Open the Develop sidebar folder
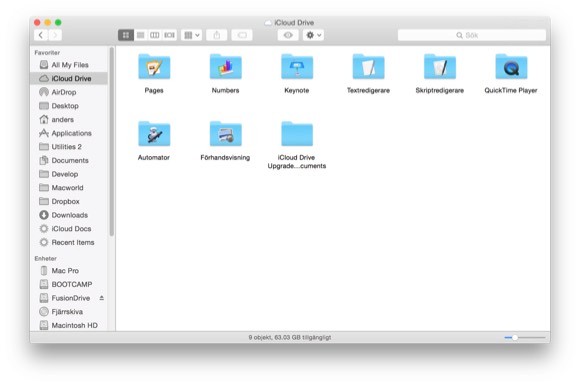This screenshot has width=580, height=386. pos(69,174)
